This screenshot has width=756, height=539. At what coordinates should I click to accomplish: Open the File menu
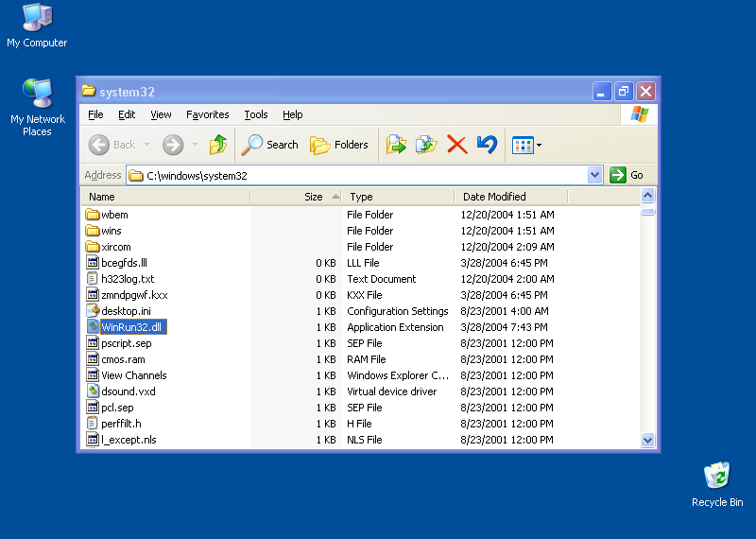click(x=95, y=114)
